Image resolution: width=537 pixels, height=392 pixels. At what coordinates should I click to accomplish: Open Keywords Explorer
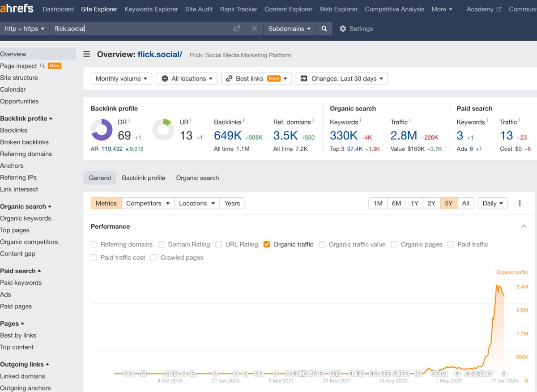(151, 9)
